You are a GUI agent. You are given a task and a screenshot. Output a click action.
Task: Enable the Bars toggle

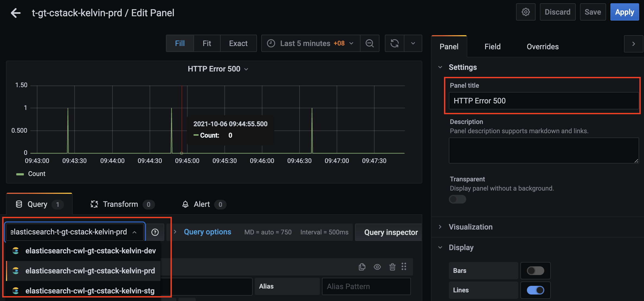click(535, 271)
